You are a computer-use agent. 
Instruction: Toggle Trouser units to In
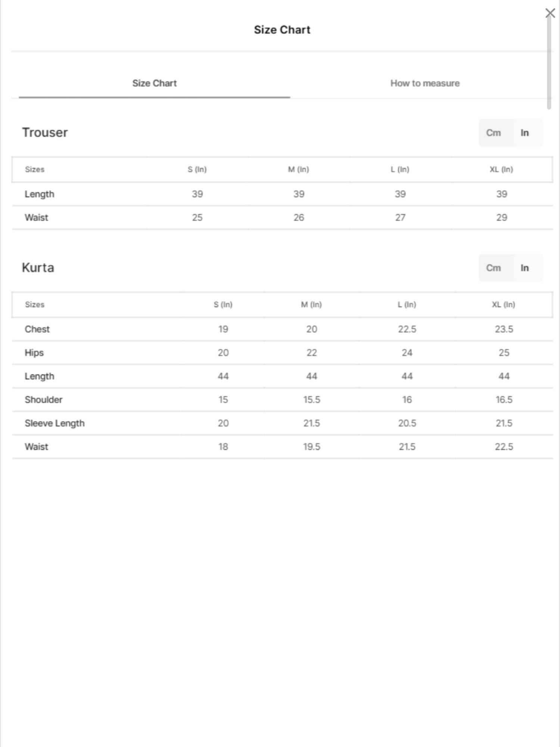tap(525, 133)
